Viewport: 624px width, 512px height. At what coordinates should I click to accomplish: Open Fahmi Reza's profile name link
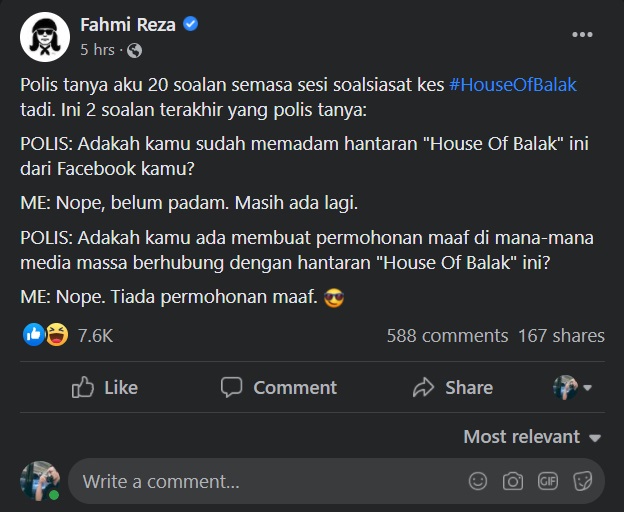pos(127,25)
